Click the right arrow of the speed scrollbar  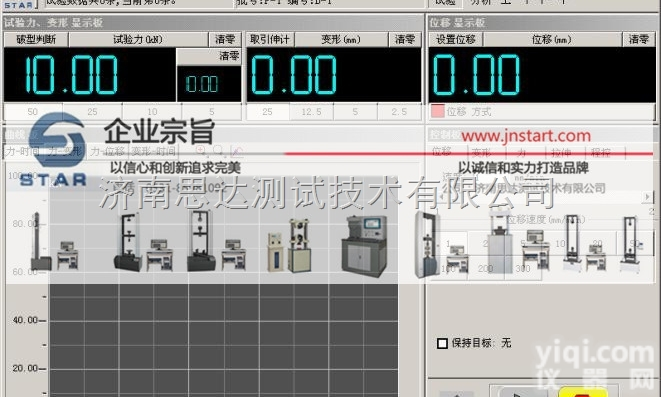click(x=648, y=197)
